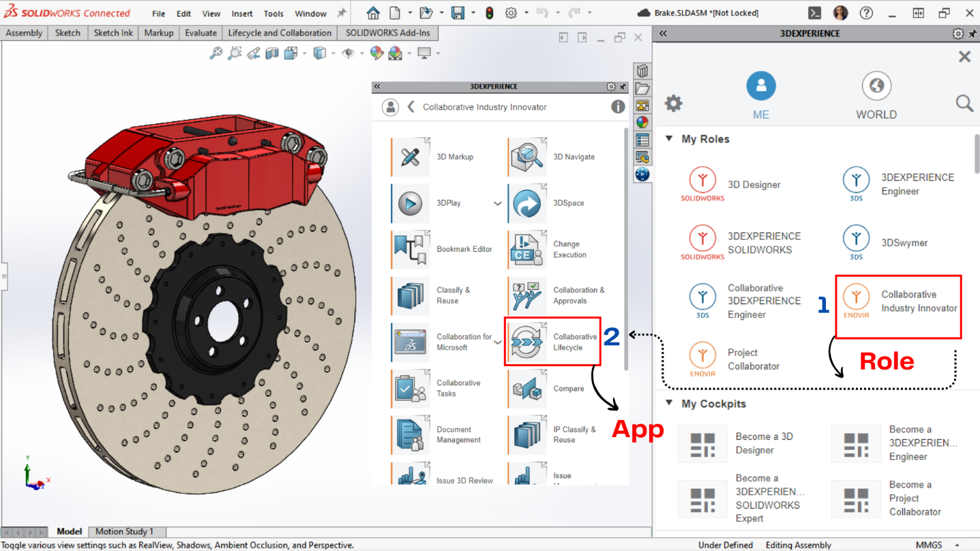The height and width of the screenshot is (551, 980).
Task: Open the Save button dropdown arrow
Action: 472,13
